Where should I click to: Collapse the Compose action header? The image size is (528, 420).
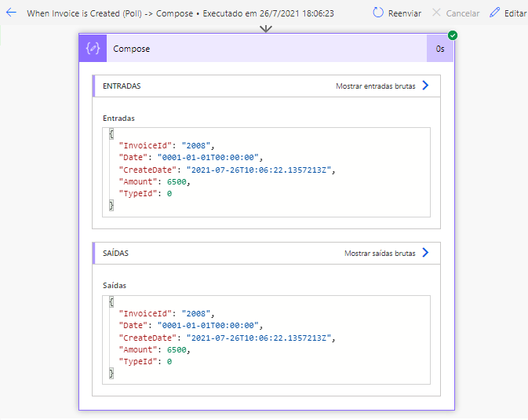(x=267, y=49)
